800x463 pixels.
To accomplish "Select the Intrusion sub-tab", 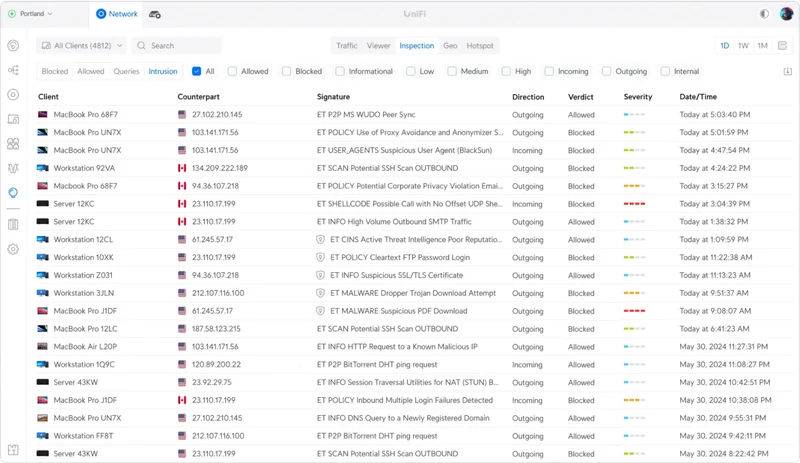I will pos(163,71).
